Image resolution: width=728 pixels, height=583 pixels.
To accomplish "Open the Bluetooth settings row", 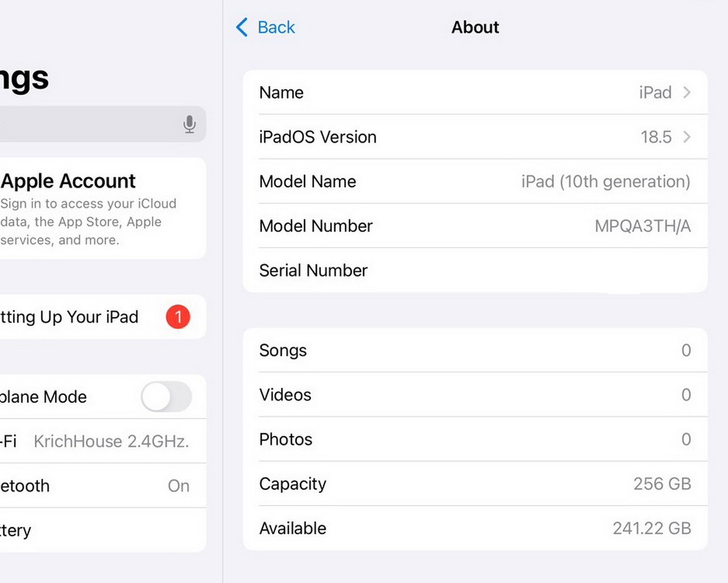I will (103, 486).
